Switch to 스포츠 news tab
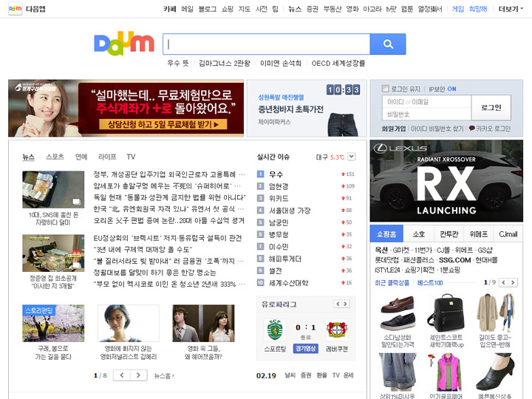The image size is (532, 399). [x=55, y=157]
